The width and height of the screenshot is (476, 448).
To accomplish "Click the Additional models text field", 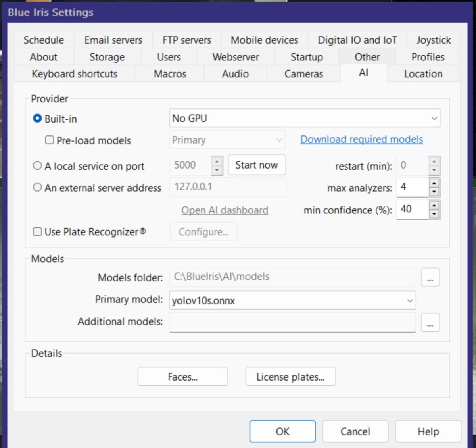I will pyautogui.click(x=293, y=322).
